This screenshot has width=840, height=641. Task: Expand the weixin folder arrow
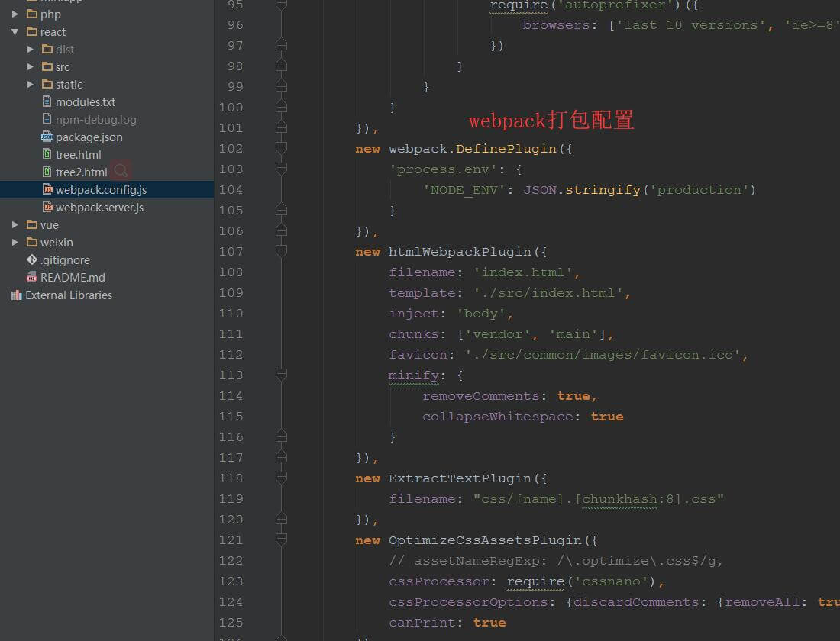click(15, 243)
